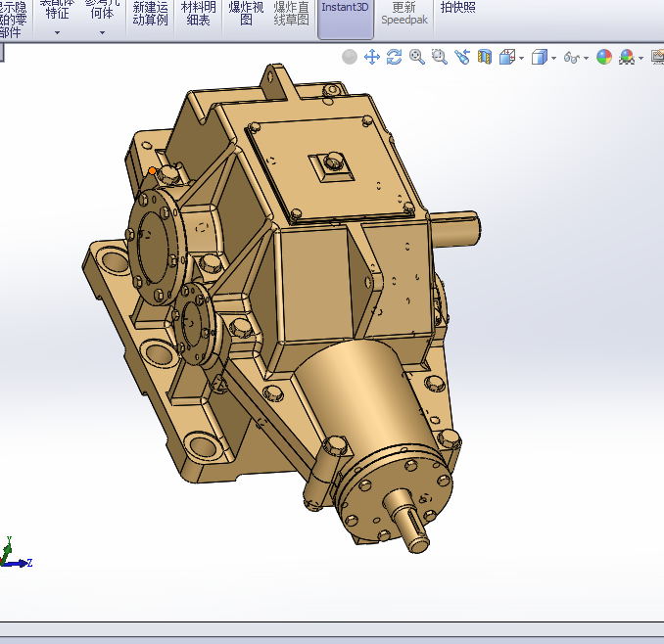Click the Apply Scene icon

click(x=627, y=57)
